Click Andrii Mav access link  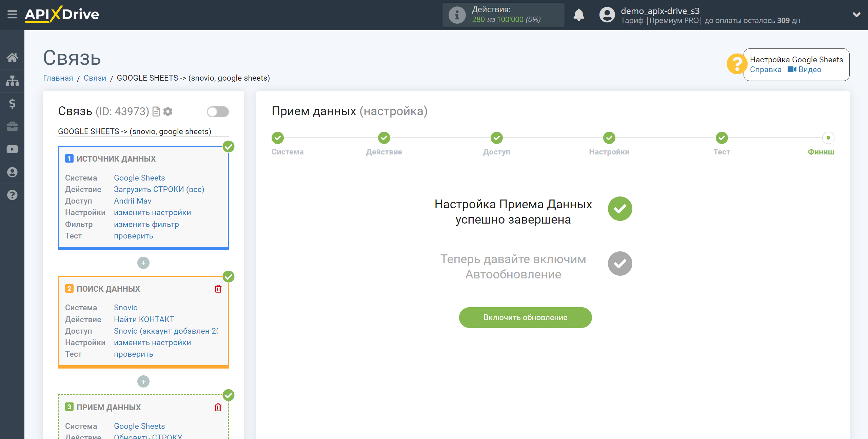pos(133,201)
